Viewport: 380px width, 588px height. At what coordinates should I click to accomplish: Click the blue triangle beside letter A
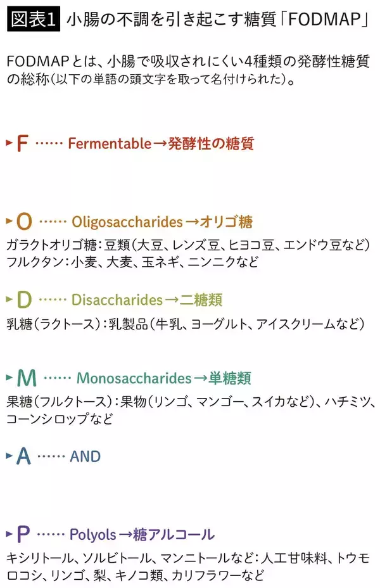pos(9,455)
